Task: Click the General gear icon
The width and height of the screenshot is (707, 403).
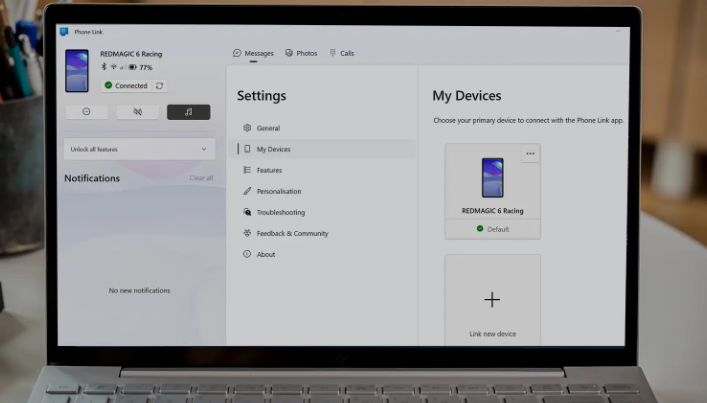Action: [247, 128]
